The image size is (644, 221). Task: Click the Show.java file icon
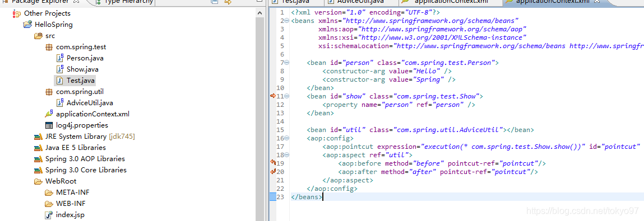click(59, 69)
